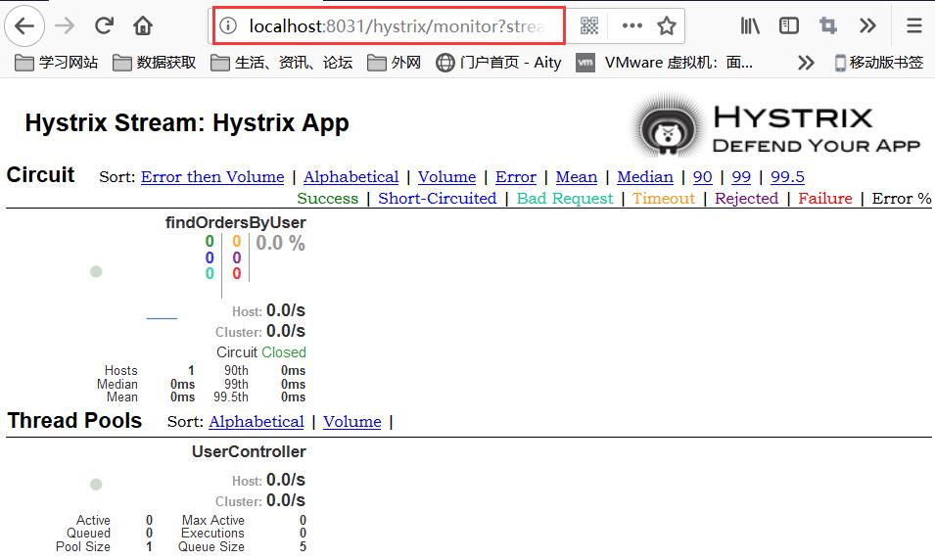Viewport: 935px width, 560px height.
Task: Sort circuits by 90 percentile
Action: click(x=702, y=177)
